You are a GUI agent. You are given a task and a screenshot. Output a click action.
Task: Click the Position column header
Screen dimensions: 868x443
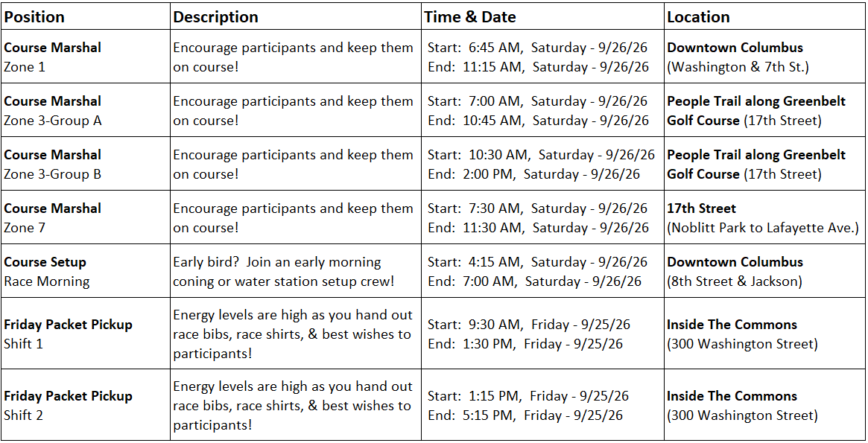tap(86, 16)
